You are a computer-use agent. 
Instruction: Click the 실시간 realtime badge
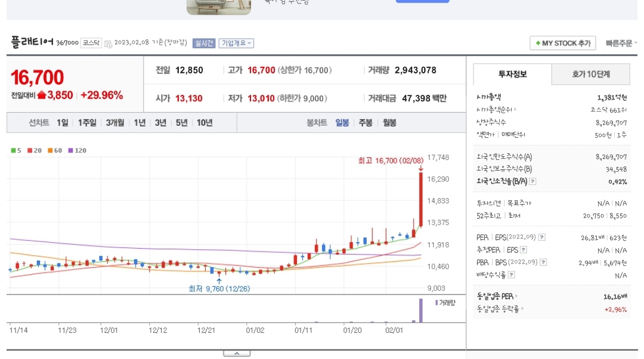[204, 43]
